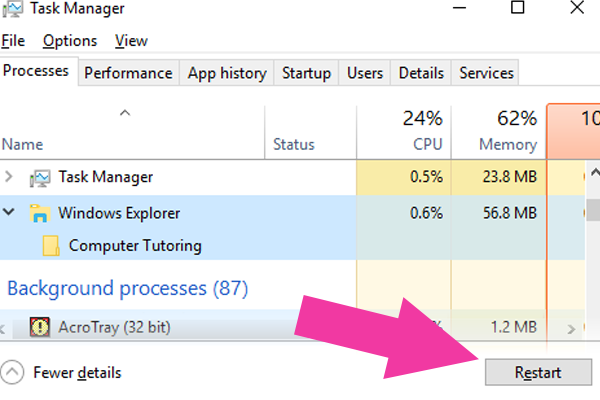Open the File menu
Image resolution: width=600 pixels, height=400 pixels.
[13, 41]
